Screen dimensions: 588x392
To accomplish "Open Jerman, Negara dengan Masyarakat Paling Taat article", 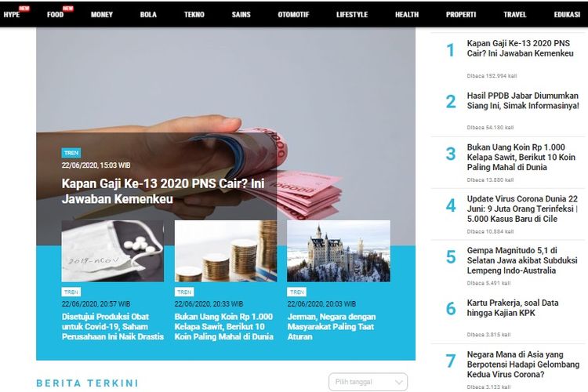I will [x=332, y=326].
